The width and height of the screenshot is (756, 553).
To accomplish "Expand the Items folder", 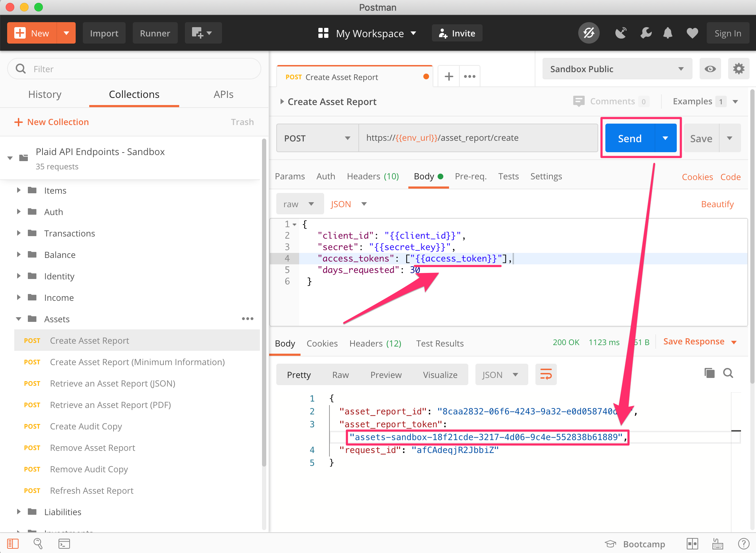I will 19,190.
